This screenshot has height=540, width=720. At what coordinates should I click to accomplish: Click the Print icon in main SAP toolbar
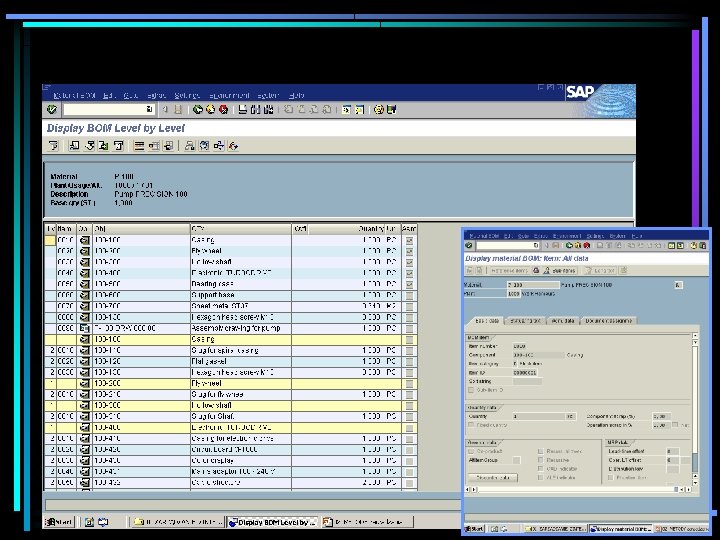click(244, 109)
